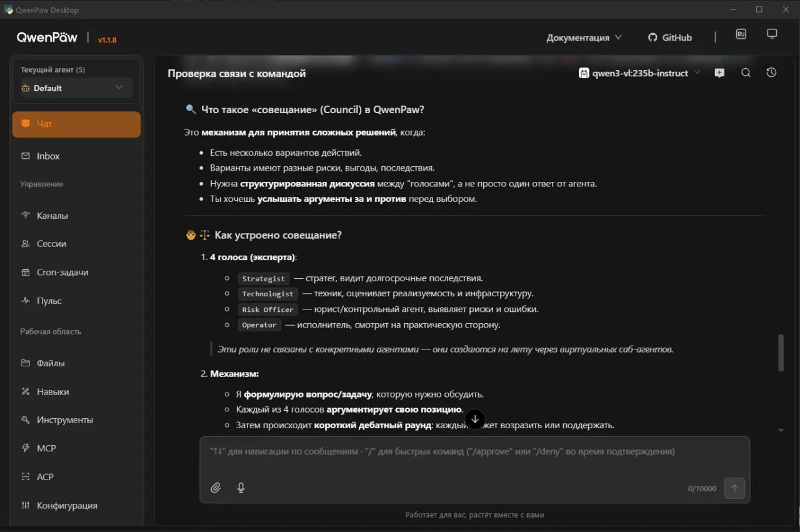Expand the Default agent selector dropdown
Screen dimensions: 800x532
click(x=76, y=88)
